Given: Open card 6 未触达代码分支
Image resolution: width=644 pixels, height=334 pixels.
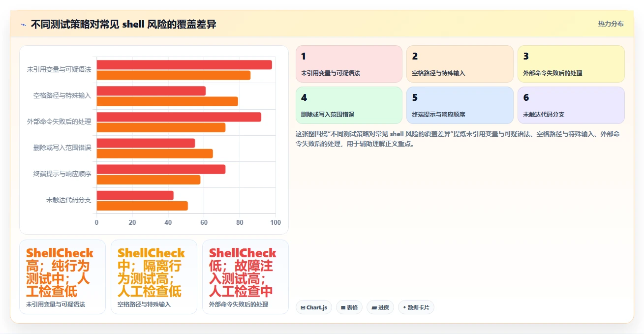Looking at the screenshot, I should [571, 105].
